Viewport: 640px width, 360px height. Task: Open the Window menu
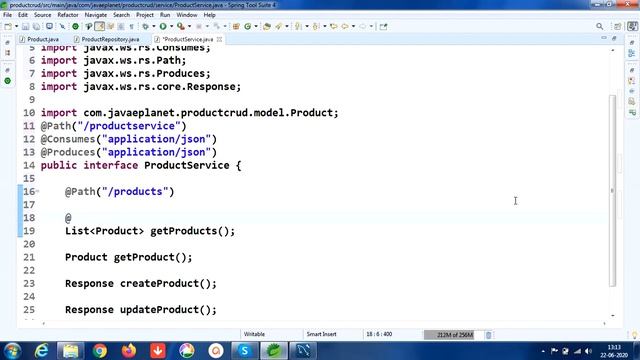pos(187,15)
